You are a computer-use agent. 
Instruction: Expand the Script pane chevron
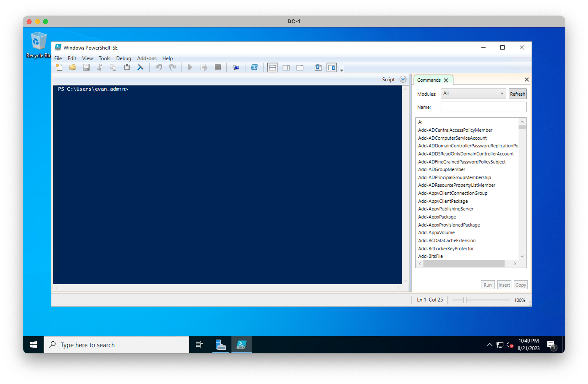[x=403, y=80]
